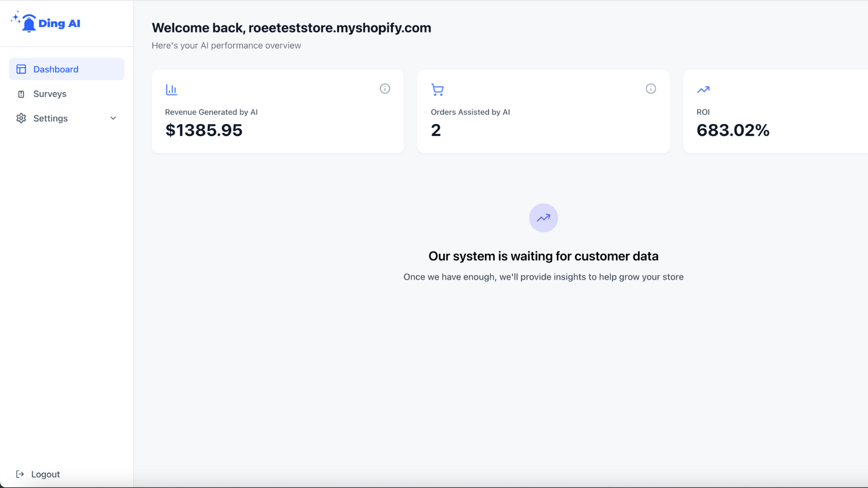Screen dimensions: 868x488
Task: Expand the Settings chevron
Action: [113, 118]
